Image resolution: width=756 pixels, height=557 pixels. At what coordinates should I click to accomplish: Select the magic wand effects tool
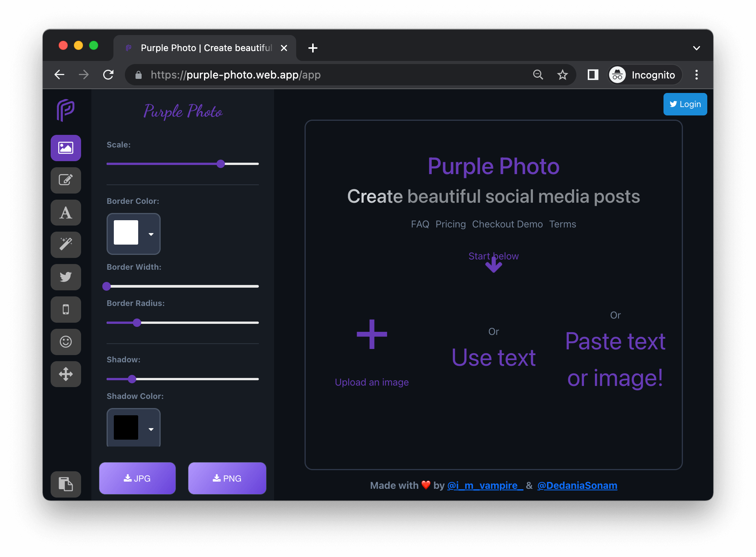[x=65, y=245]
